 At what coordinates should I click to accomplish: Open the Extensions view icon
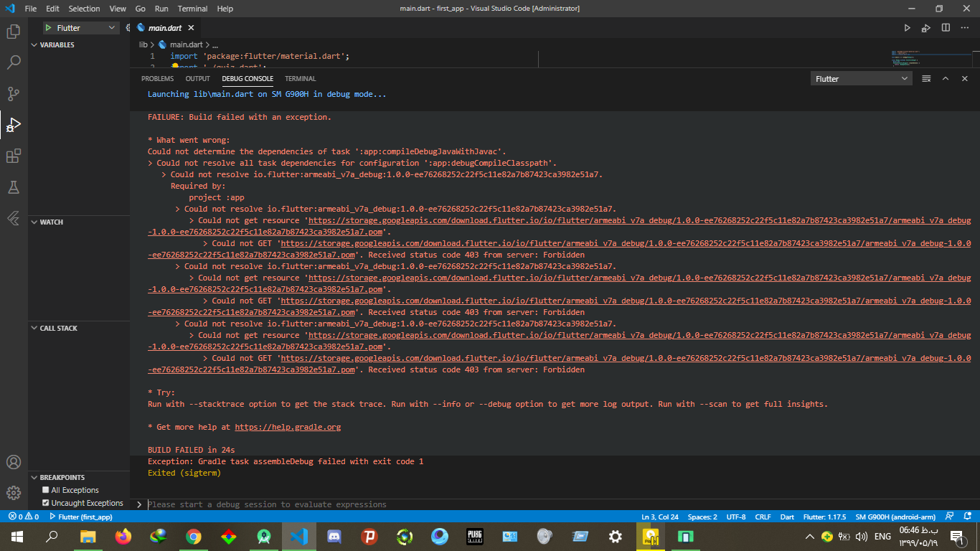(x=14, y=156)
